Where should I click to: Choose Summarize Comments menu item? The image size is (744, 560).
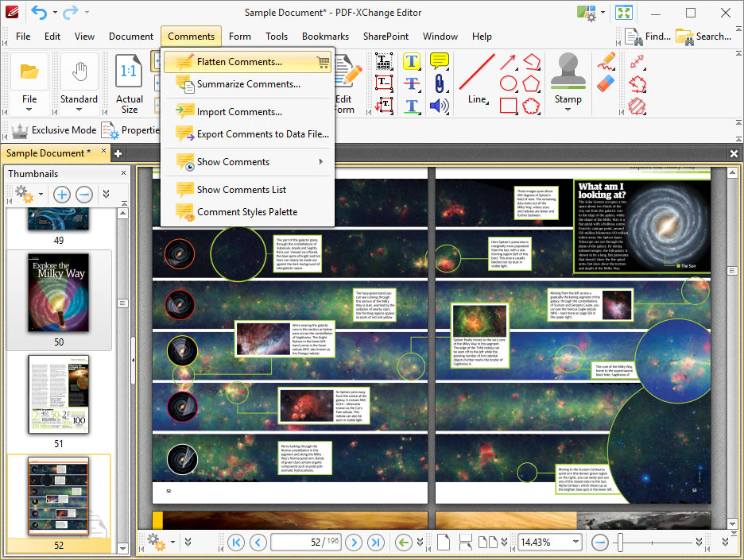(x=248, y=84)
